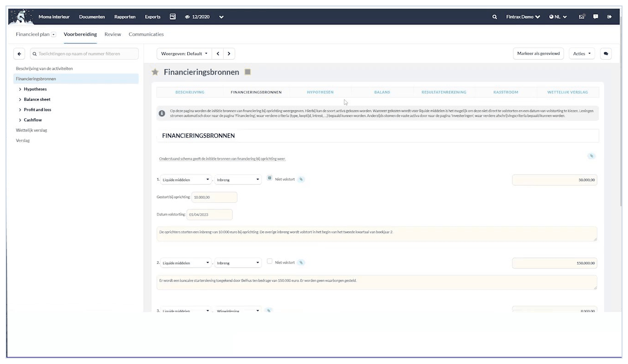628x364 pixels.
Task: Click Markeer als gereviewd button
Action: point(538,54)
